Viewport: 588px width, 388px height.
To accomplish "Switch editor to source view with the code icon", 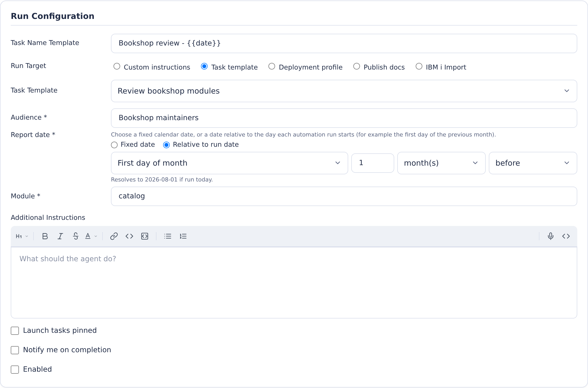I will click(x=566, y=236).
